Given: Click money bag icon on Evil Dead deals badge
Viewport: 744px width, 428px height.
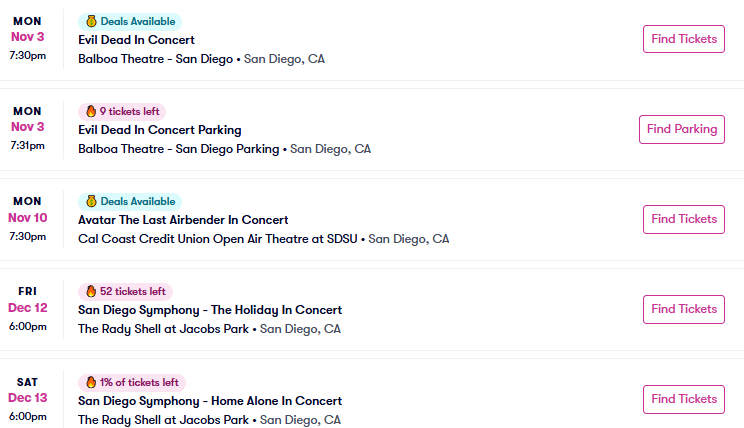Looking at the screenshot, I should [90, 21].
